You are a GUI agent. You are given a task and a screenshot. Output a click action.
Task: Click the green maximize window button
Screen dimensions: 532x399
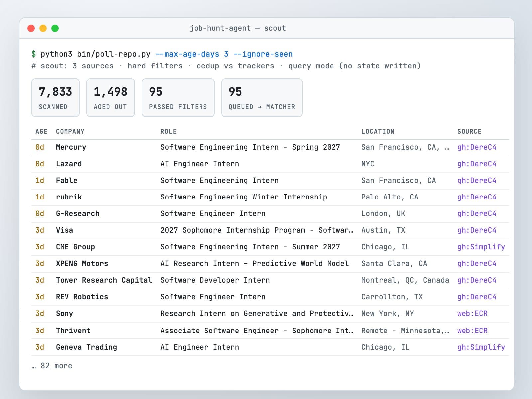[x=55, y=28]
